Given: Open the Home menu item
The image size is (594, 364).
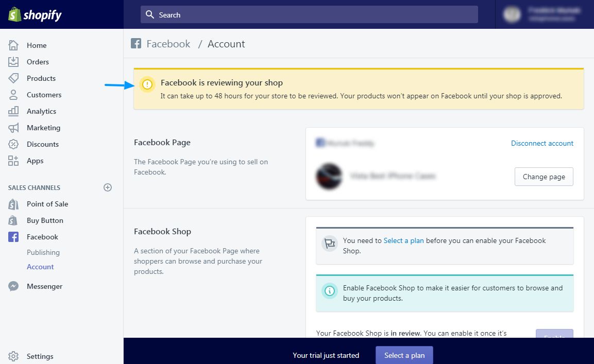Looking at the screenshot, I should click(x=37, y=45).
